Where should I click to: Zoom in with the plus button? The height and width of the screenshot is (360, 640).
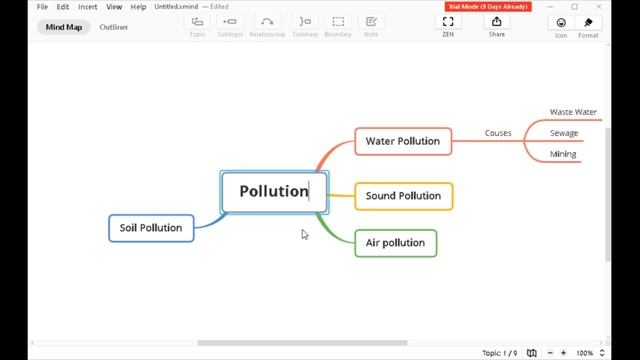click(564, 353)
